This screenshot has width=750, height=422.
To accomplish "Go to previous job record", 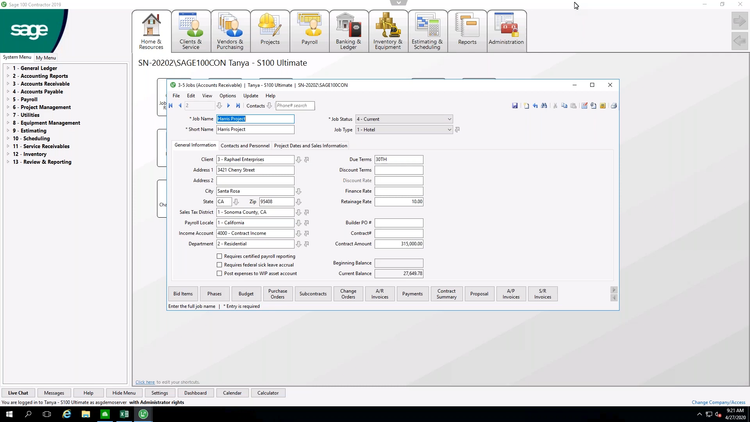I will (x=180, y=106).
